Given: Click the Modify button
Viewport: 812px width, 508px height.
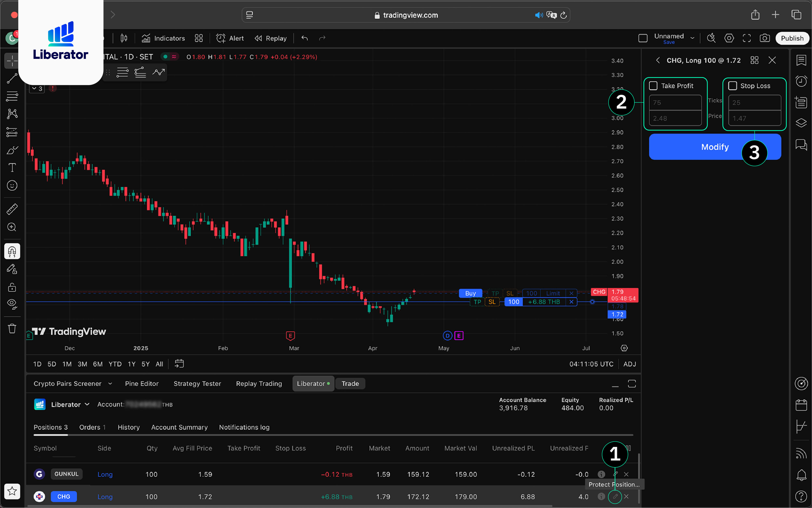Looking at the screenshot, I should pos(715,147).
